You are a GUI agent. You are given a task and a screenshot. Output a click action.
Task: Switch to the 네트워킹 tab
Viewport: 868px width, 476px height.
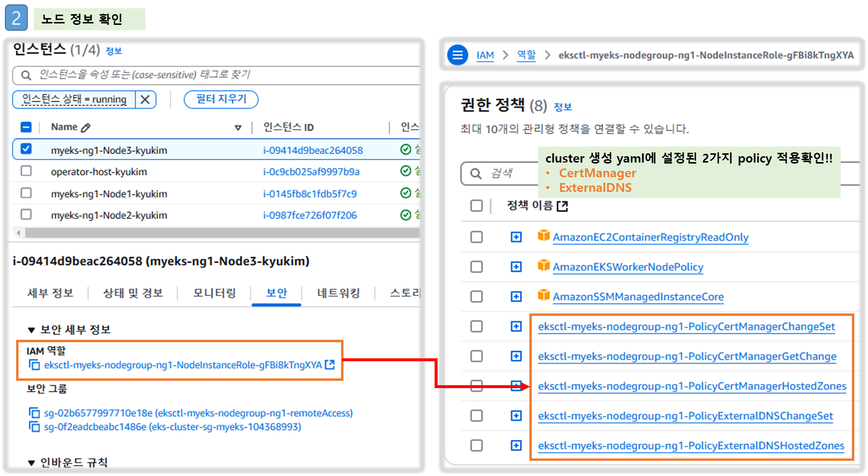point(339,293)
